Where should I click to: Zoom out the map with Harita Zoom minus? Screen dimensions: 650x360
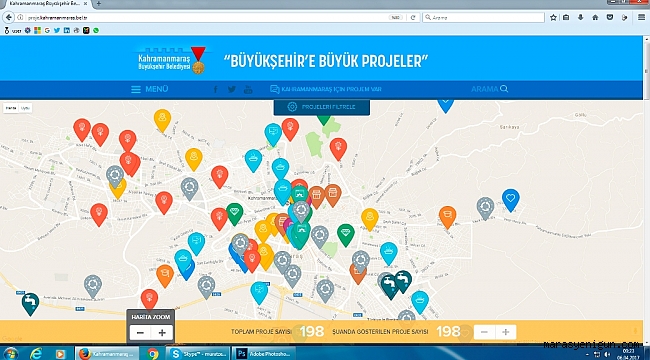click(140, 333)
